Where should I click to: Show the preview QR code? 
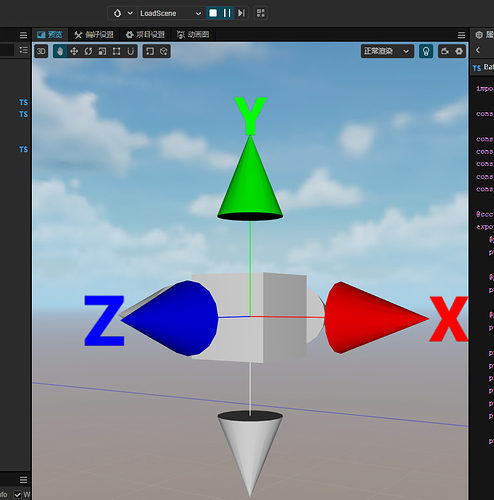click(x=261, y=13)
